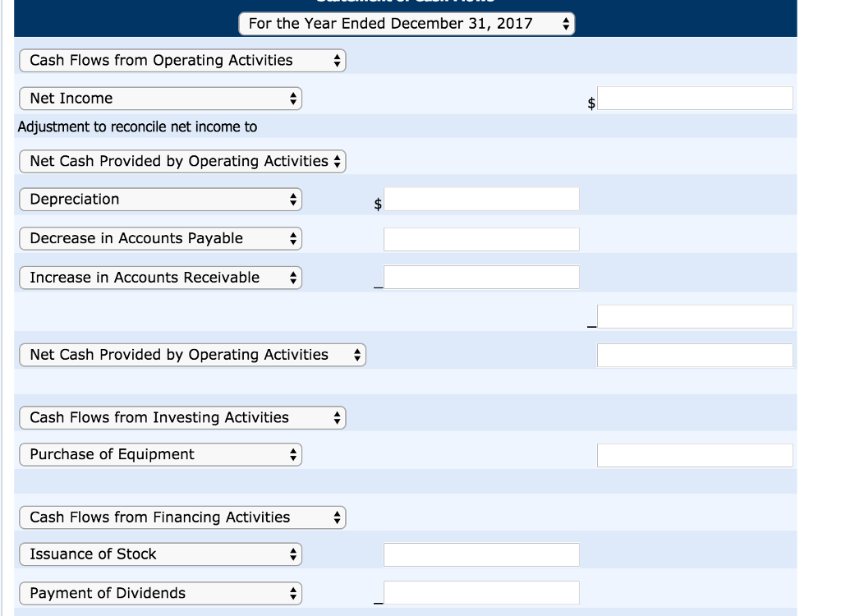Open the second Net Cash Provided by Operating Activities dropdown

click(x=192, y=355)
